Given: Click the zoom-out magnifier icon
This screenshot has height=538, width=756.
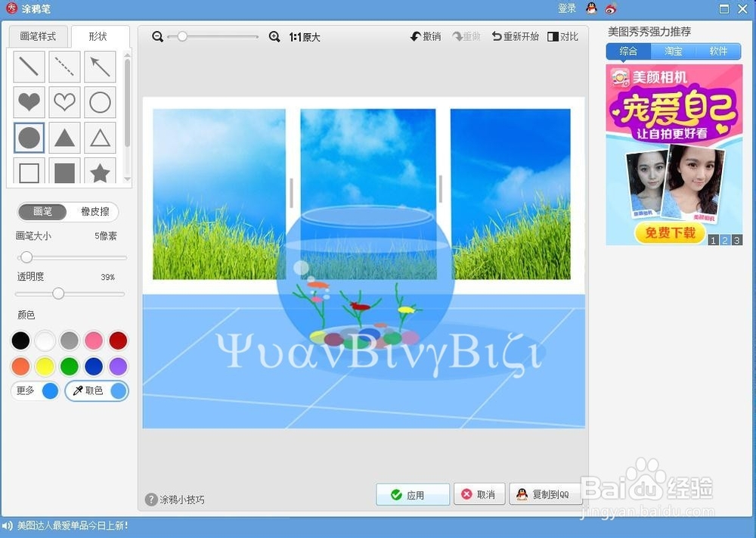Looking at the screenshot, I should tap(157, 36).
